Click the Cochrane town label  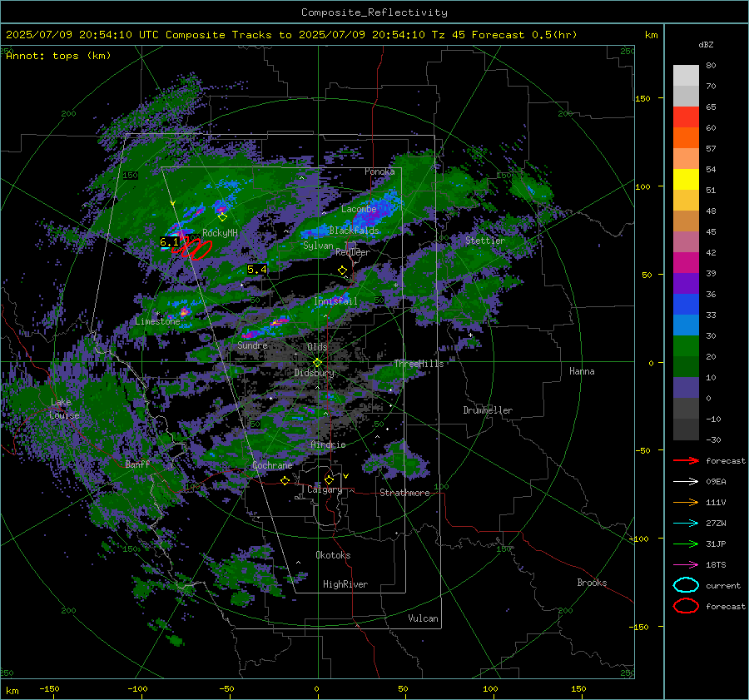tap(272, 465)
